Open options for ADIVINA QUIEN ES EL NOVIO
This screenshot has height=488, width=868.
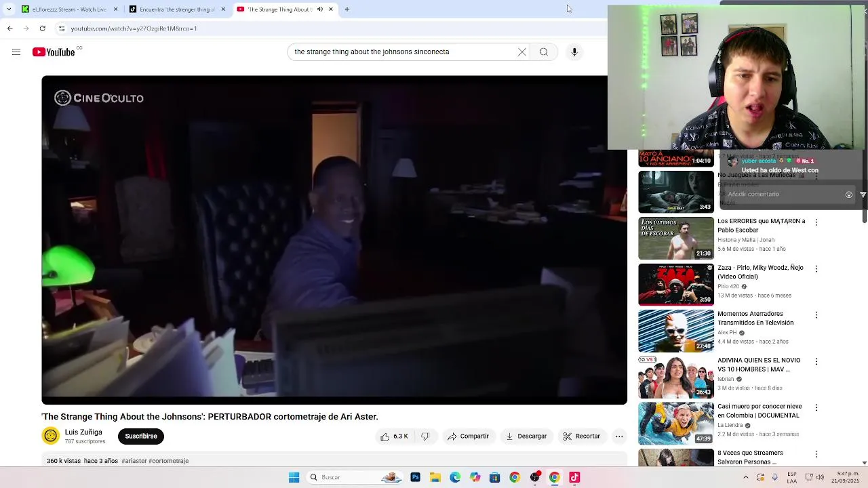(816, 361)
